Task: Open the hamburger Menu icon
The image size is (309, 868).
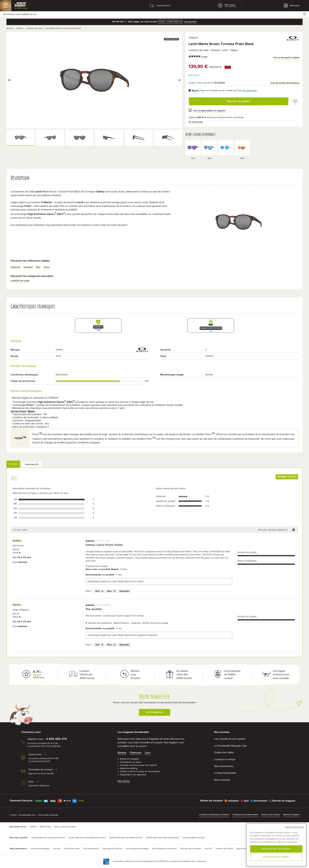Action: (5, 5)
